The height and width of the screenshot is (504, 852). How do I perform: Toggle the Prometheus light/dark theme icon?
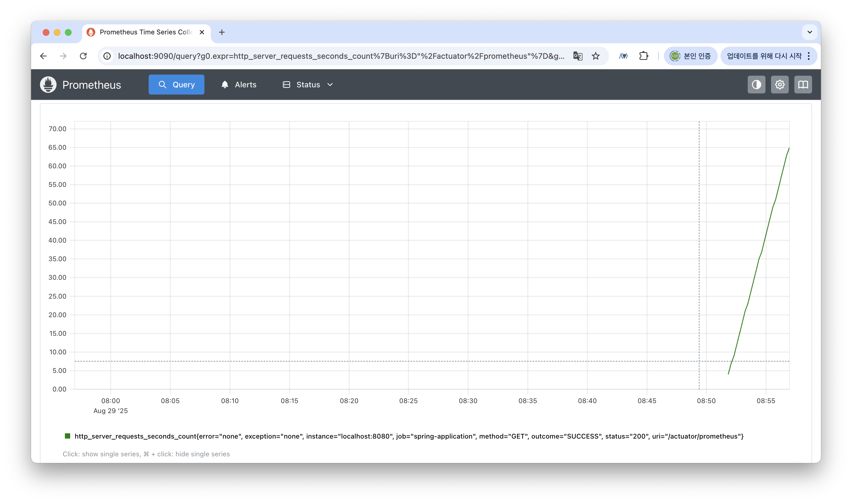click(756, 85)
